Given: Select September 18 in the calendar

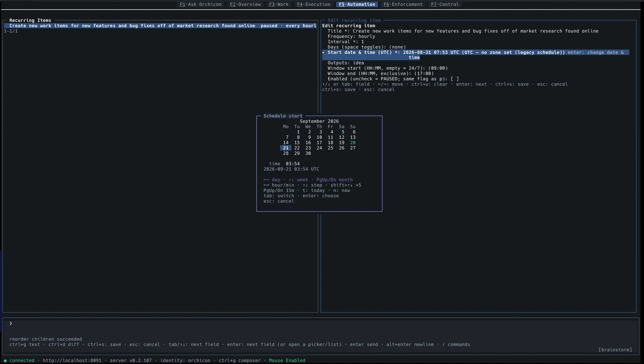Looking at the screenshot, I should point(331,143).
